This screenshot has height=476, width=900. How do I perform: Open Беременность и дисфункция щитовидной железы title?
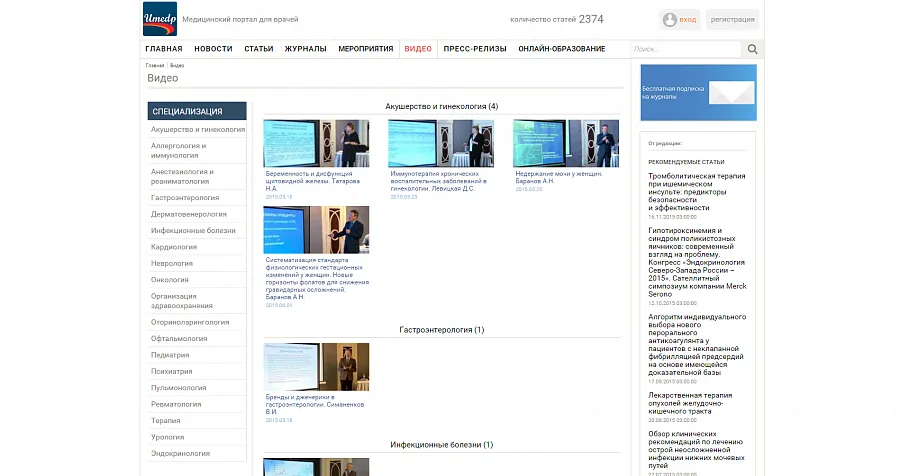[313, 181]
